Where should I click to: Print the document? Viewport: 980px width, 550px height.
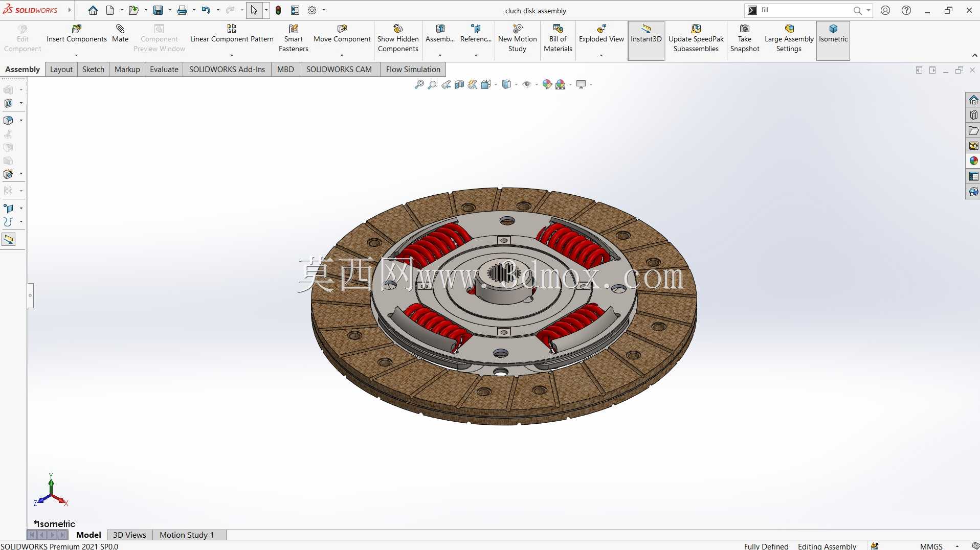click(x=182, y=10)
